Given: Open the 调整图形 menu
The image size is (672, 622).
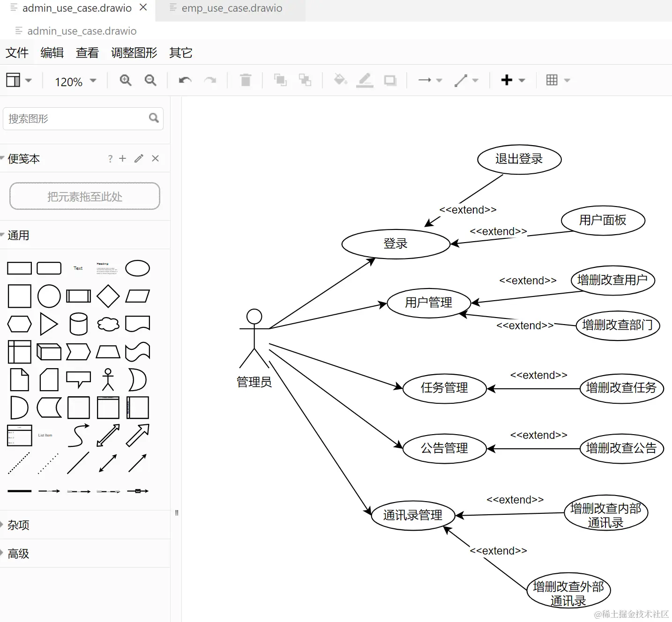Looking at the screenshot, I should click(x=134, y=52).
